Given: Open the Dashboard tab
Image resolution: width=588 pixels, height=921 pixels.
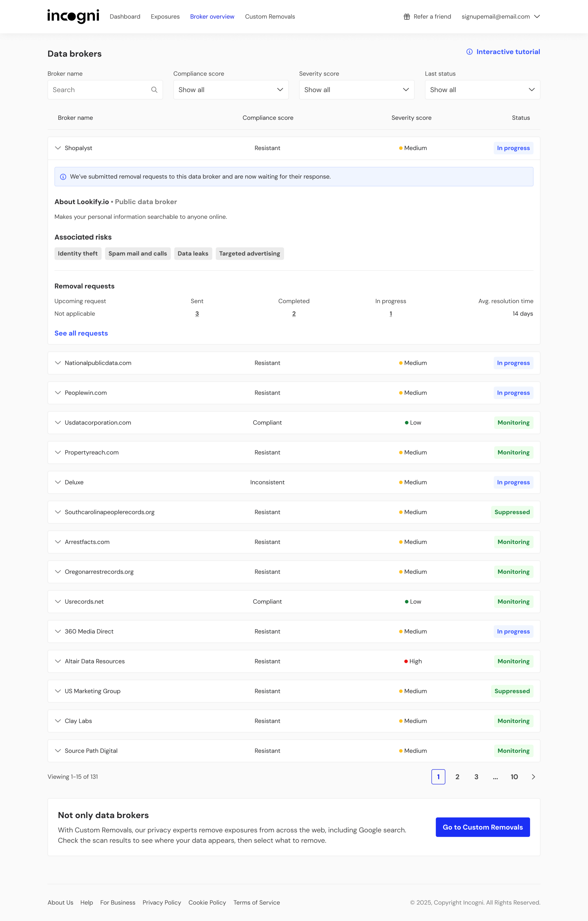Looking at the screenshot, I should (125, 17).
